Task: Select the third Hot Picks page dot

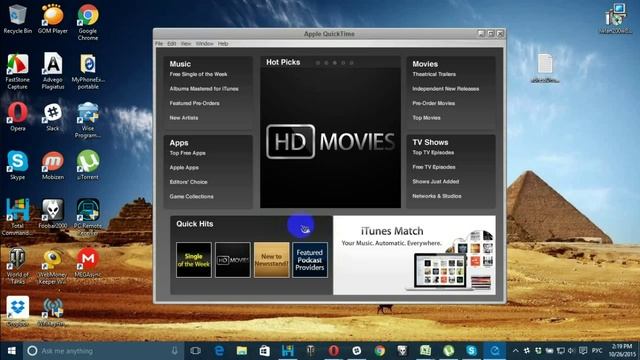Action: [335, 63]
